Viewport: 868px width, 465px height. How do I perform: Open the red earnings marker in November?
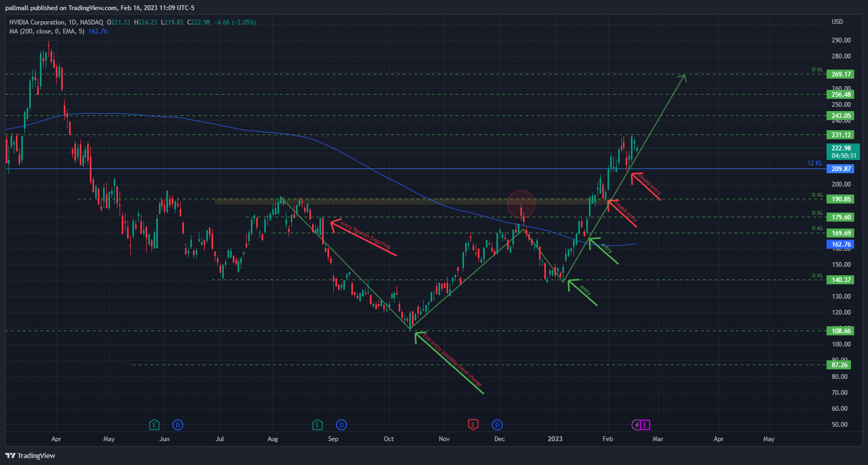(473, 425)
